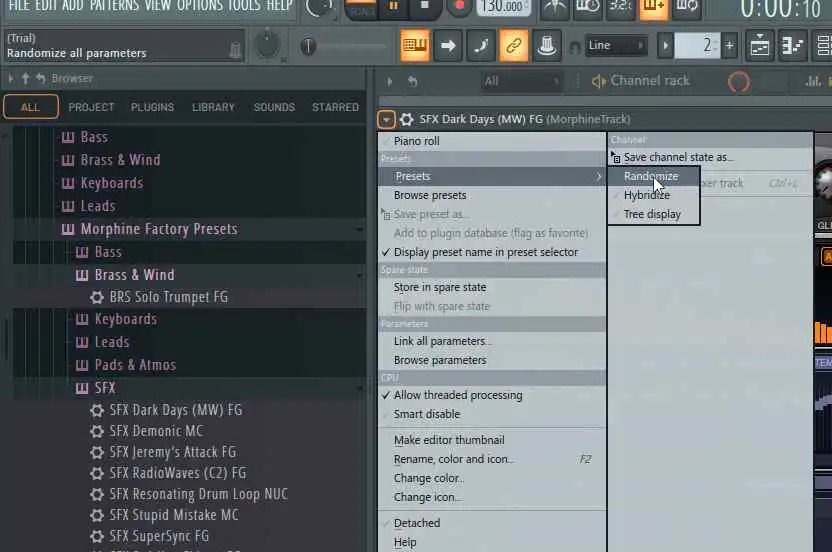Collapse the SFX folder
Image resolution: width=832 pixels, height=552 pixels.
click(105, 388)
